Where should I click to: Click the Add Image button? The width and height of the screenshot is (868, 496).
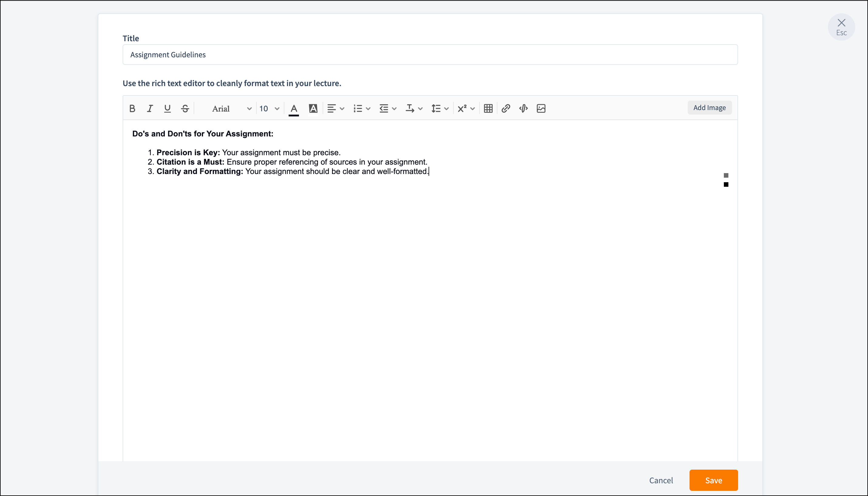[709, 108]
